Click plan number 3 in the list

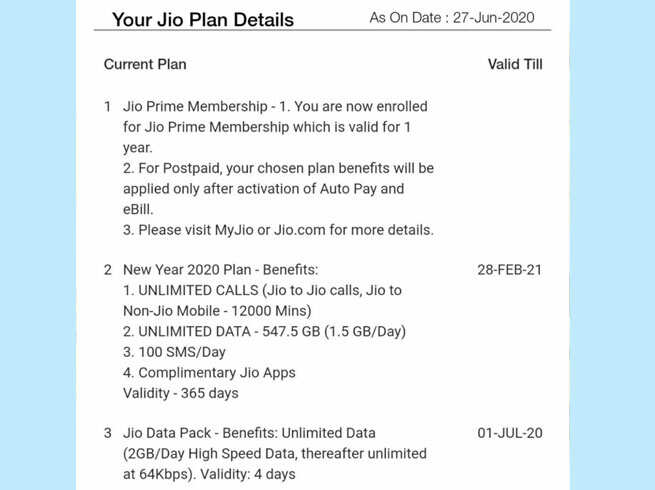coord(108,433)
